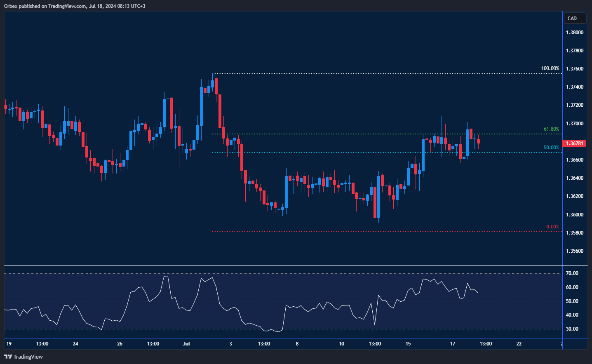592x364 pixels.
Task: Click the 15 date marker on time axis
Action: coord(408,344)
